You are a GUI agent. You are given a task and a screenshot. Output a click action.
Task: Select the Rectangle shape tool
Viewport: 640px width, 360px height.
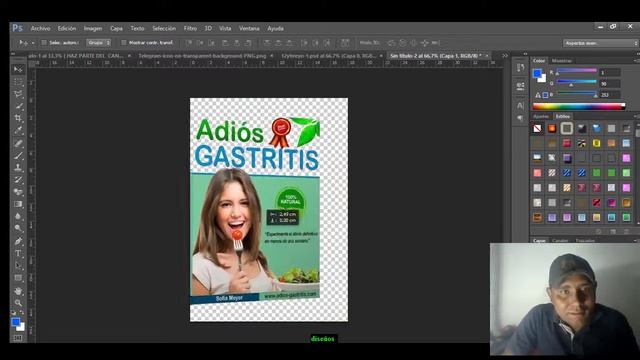click(x=18, y=278)
